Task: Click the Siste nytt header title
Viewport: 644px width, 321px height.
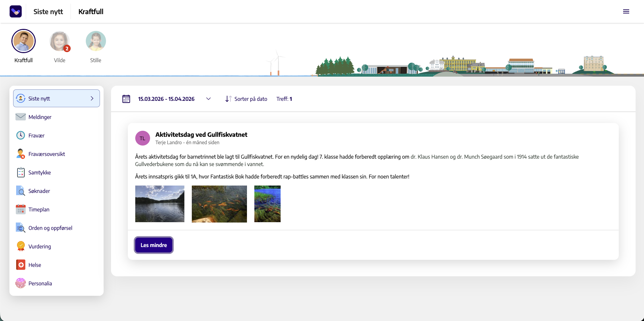Action: coord(48,11)
